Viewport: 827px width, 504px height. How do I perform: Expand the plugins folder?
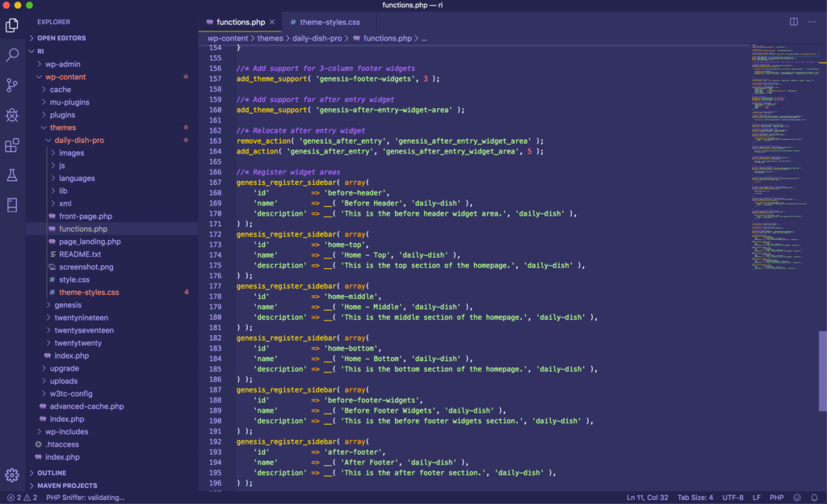pos(62,115)
